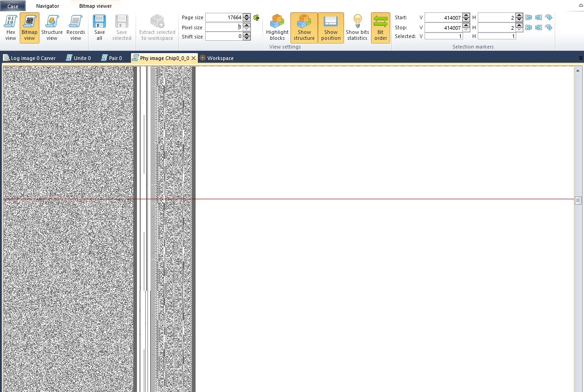Click the scrollbar up arrow
584x392 pixels.
coord(578,70)
